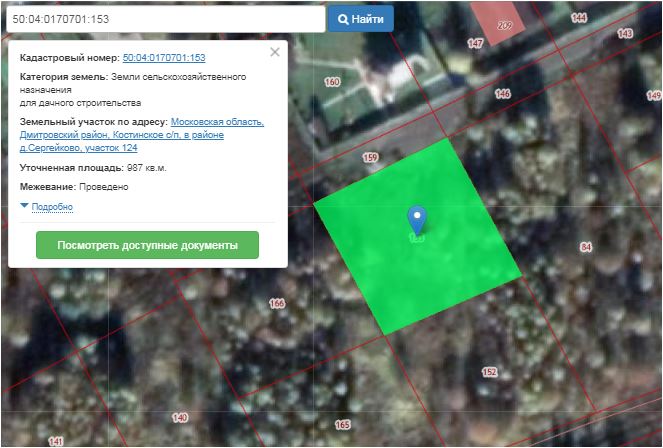Open the Московская область address link

point(217,122)
